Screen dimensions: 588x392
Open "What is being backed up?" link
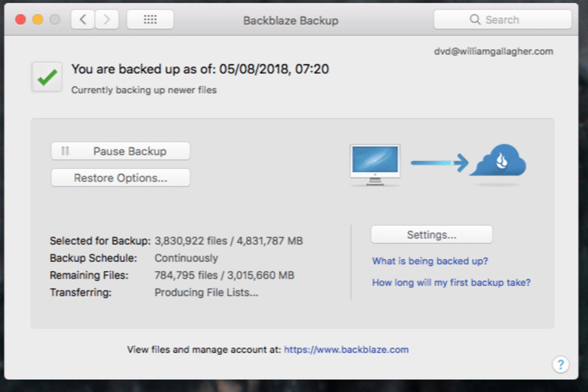(430, 261)
